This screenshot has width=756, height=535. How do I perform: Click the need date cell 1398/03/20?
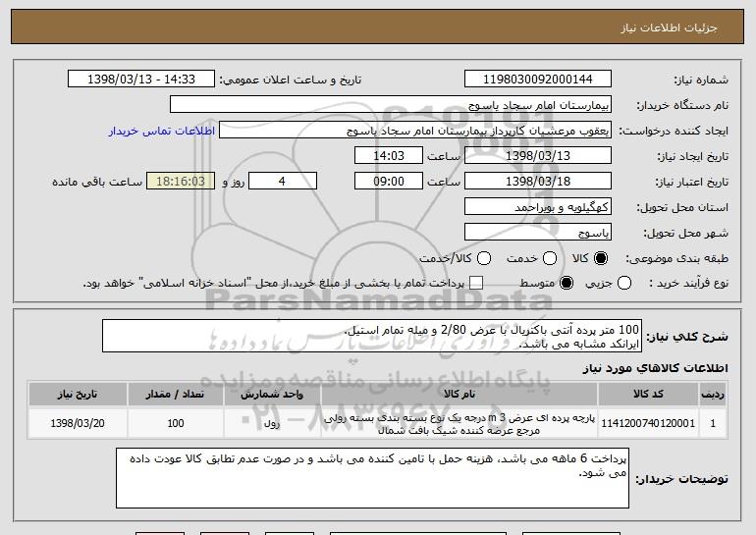point(78,423)
